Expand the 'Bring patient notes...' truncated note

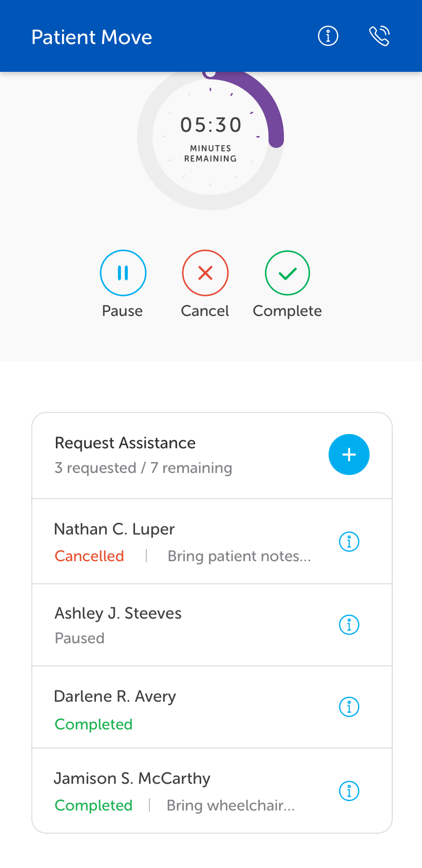tap(239, 556)
